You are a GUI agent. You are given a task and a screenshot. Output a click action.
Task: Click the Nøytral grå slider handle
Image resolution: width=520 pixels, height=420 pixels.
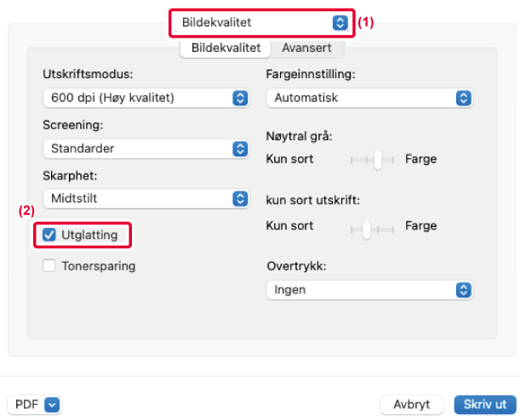point(378,159)
